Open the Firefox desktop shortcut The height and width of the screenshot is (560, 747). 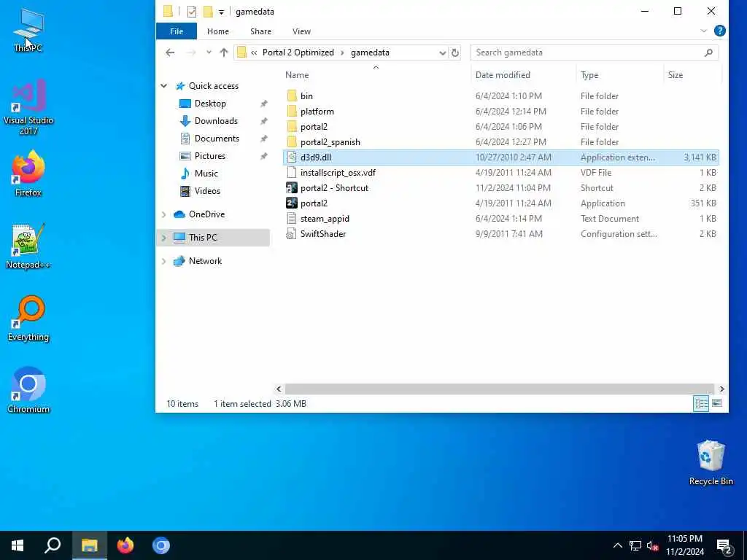28,174
